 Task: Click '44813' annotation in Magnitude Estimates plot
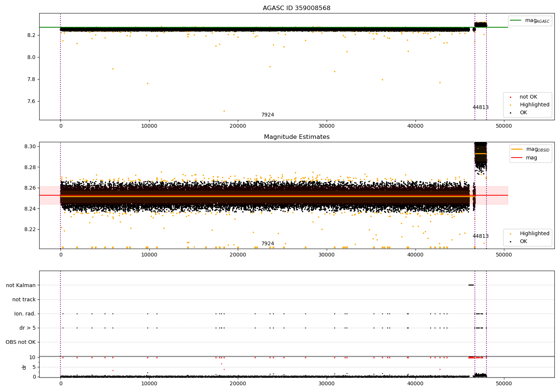coord(480,236)
